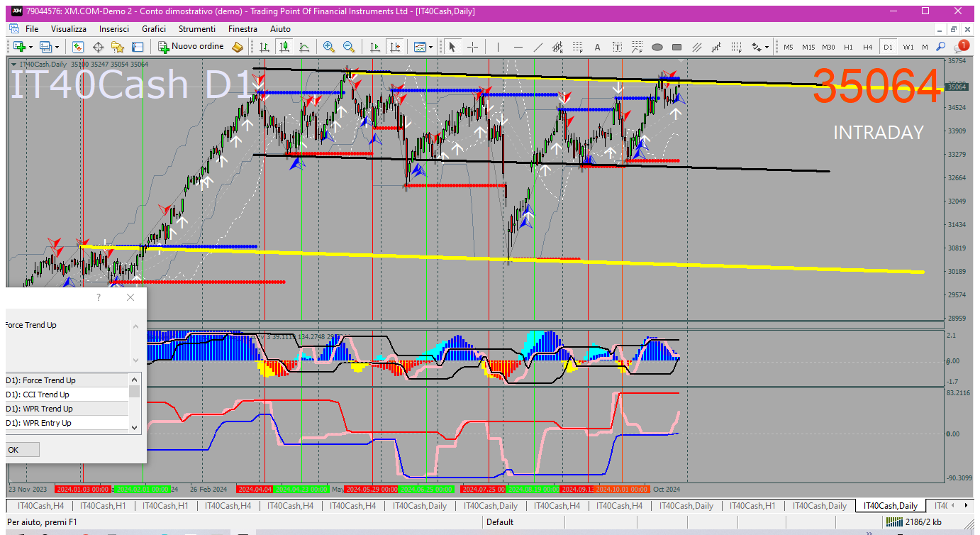The width and height of the screenshot is (980, 535).
Task: Open the Strumenti menu
Action: coord(197,29)
